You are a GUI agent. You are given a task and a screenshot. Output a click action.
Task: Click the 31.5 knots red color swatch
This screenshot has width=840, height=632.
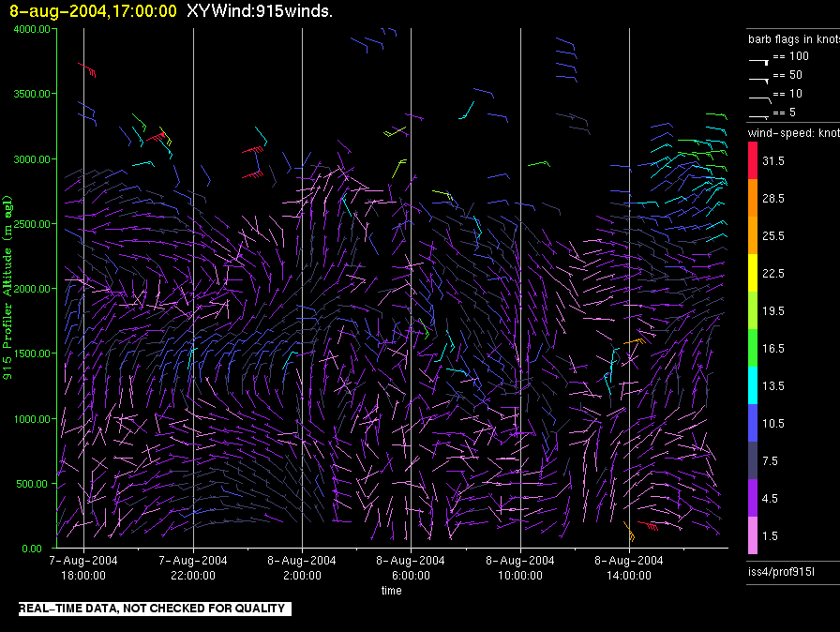(753, 160)
